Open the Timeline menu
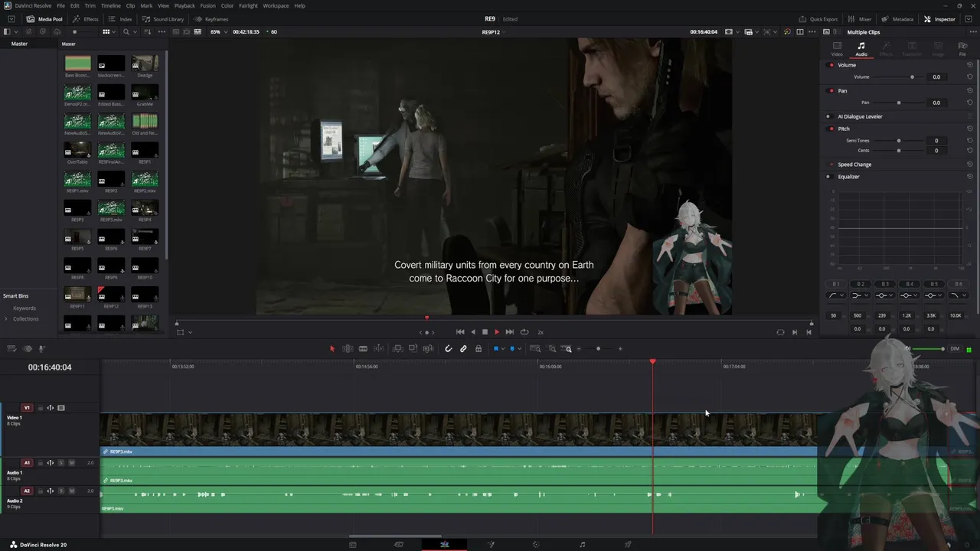980x551 pixels. pos(111,5)
